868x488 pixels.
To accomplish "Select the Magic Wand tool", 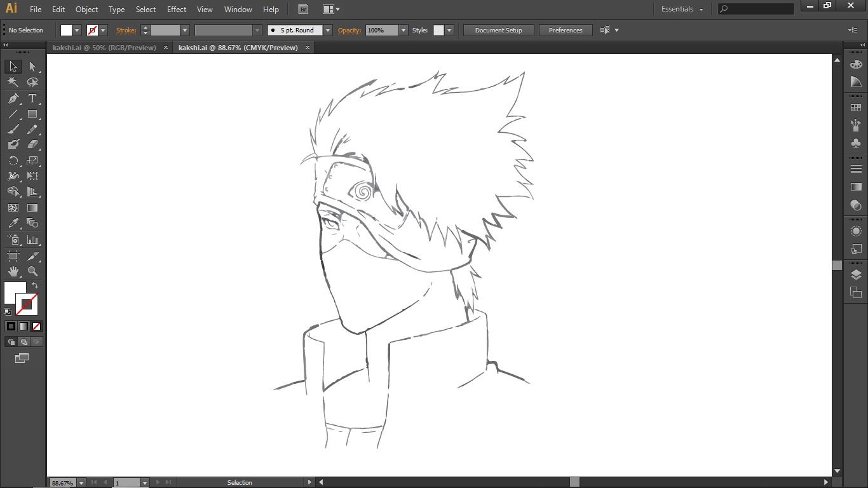I will click(x=13, y=82).
